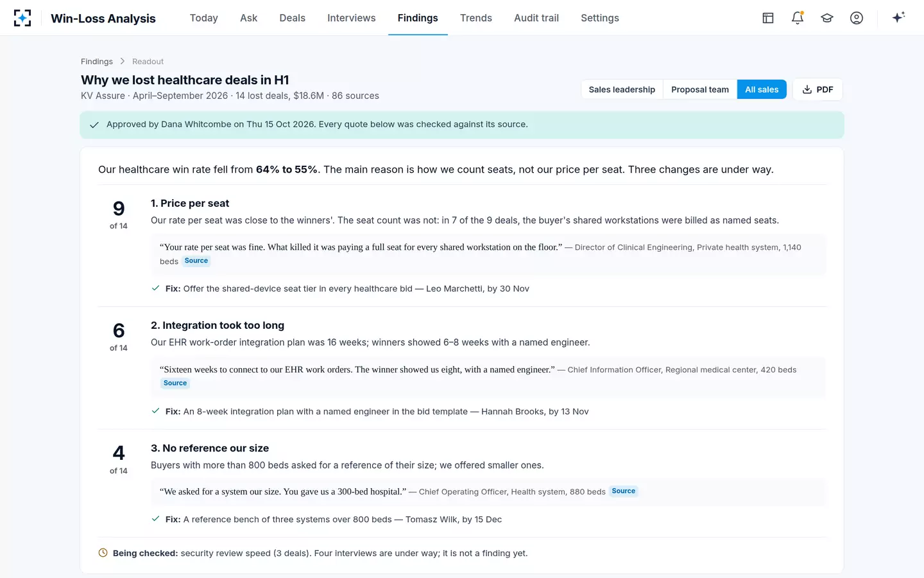Open Source for the EHR work orders quote
924x578 pixels.
(175, 383)
